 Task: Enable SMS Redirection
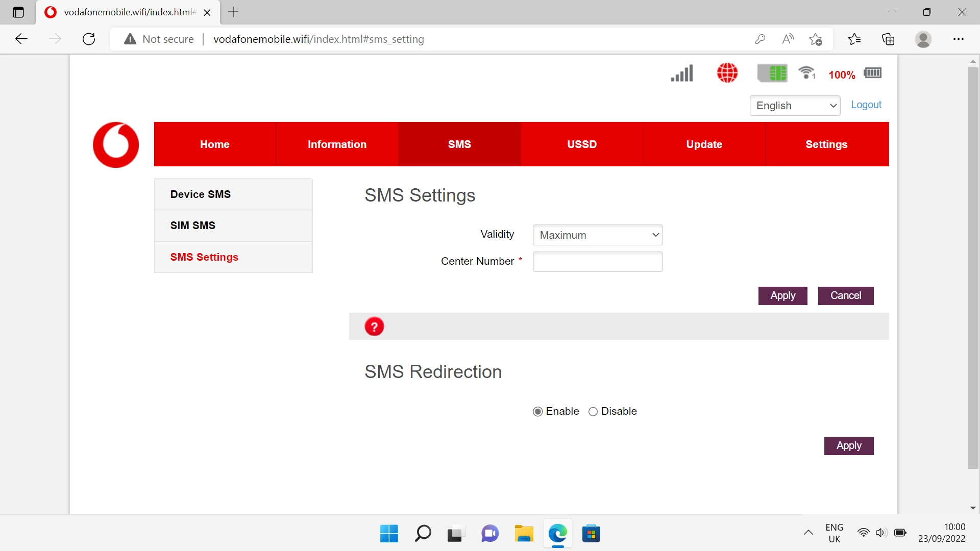coord(537,411)
